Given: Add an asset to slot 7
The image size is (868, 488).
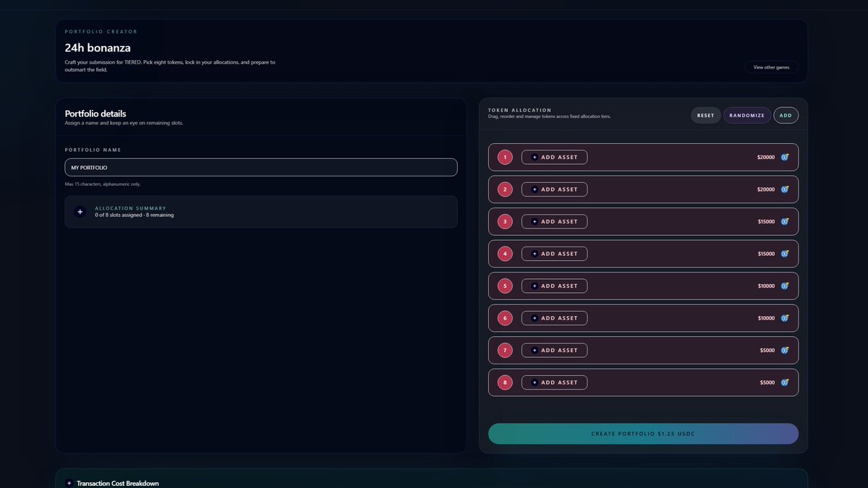Looking at the screenshot, I should (x=554, y=350).
